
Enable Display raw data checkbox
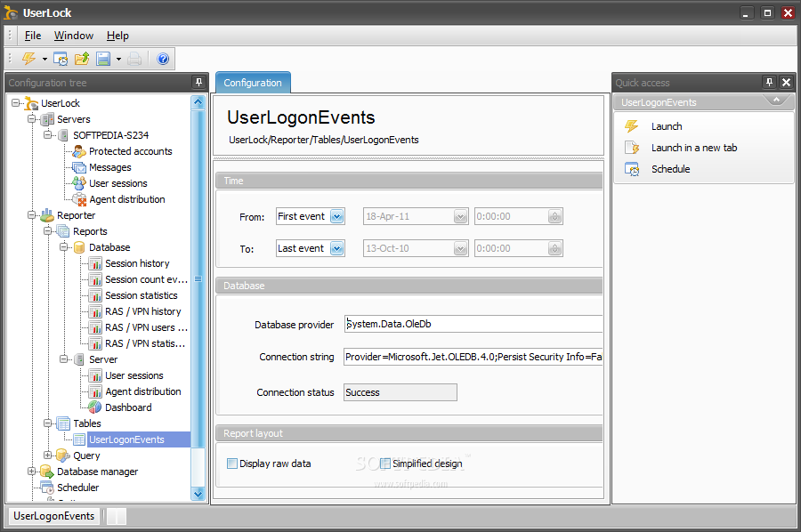pyautogui.click(x=232, y=463)
